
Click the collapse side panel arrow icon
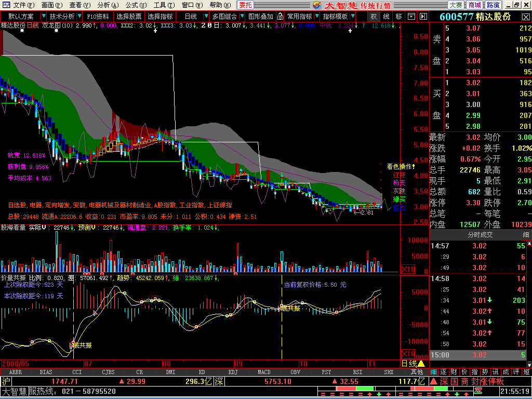(x=423, y=16)
